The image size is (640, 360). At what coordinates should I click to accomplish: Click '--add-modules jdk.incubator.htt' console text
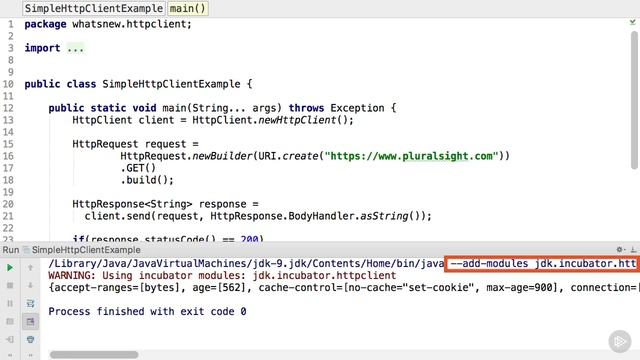543,264
